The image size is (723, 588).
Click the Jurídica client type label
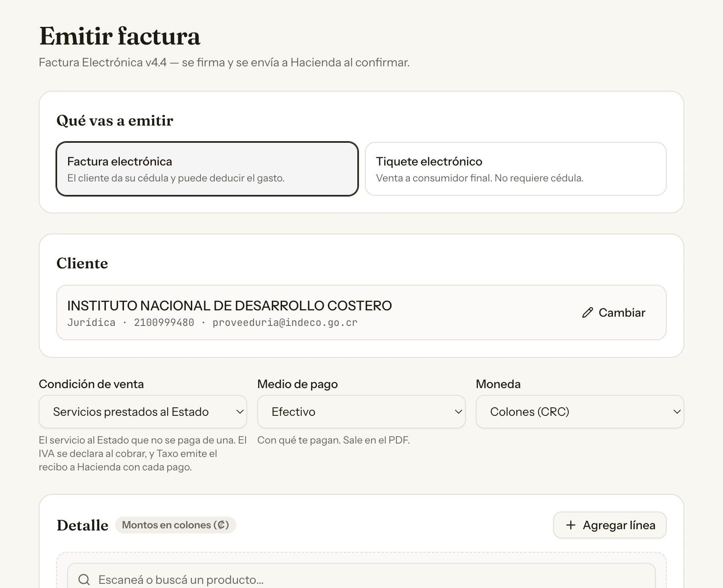click(91, 323)
